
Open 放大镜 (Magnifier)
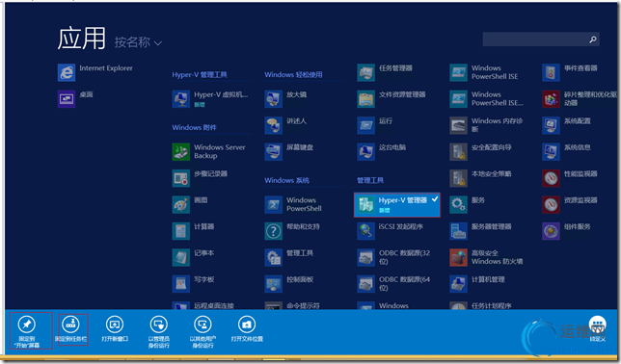point(285,99)
